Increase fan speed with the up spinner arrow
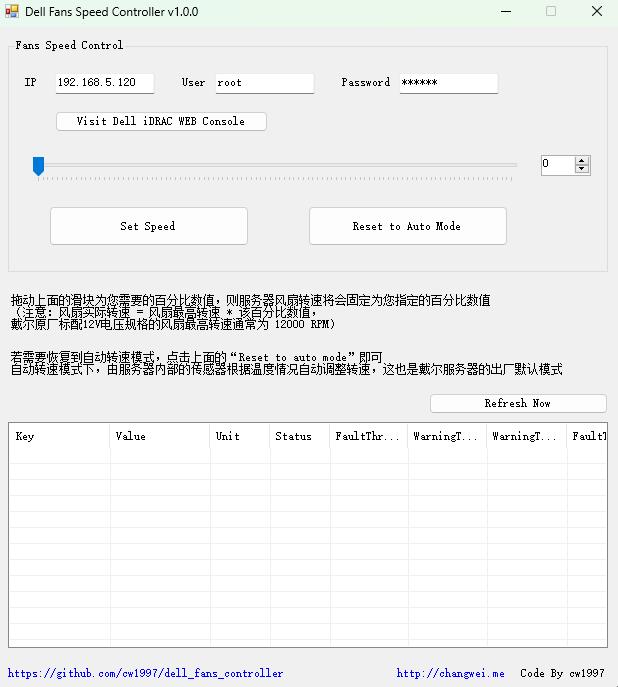This screenshot has width=618, height=687. click(x=582, y=161)
